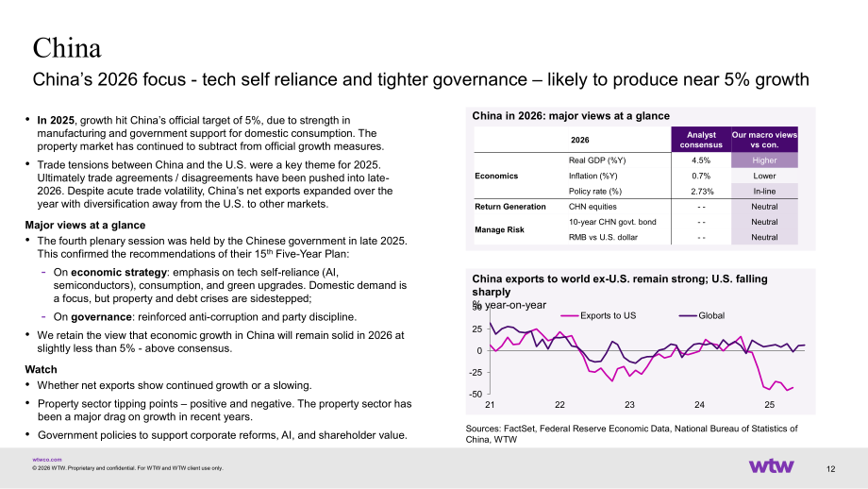Viewport: 868px width, 489px height.
Task: Select the Higher cell for Real GDP
Action: click(x=764, y=160)
